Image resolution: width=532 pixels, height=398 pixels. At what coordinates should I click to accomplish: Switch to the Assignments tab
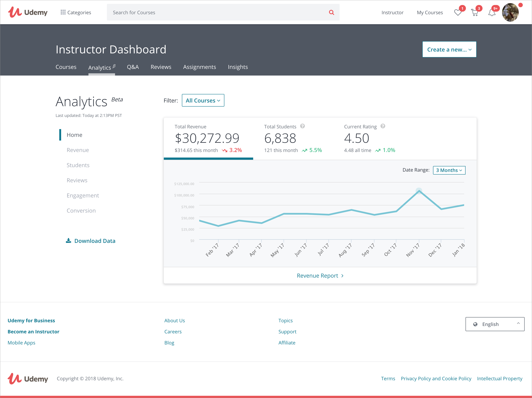[200, 67]
